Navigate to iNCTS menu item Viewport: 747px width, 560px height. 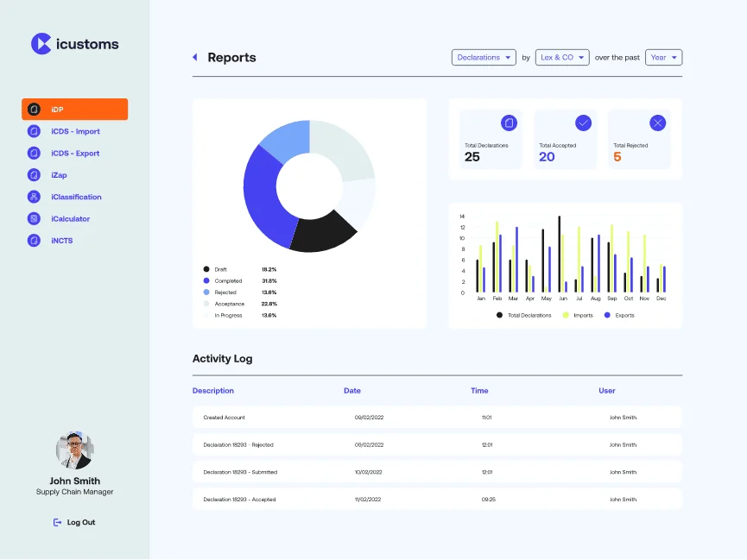(62, 241)
